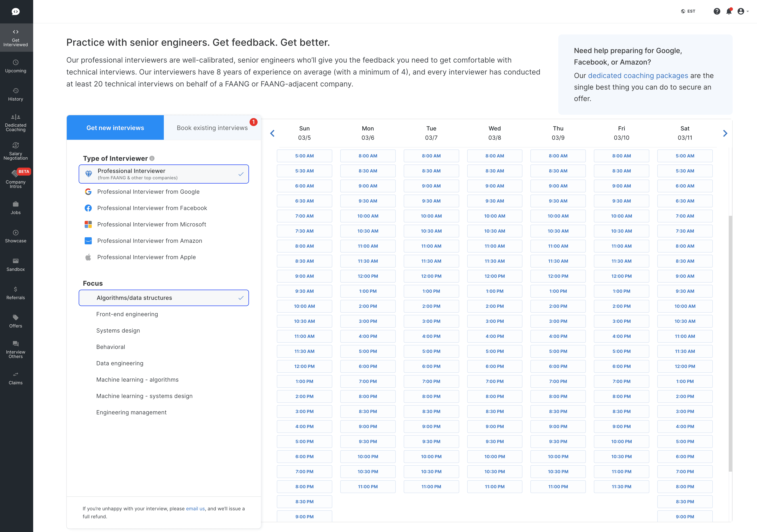Image resolution: width=757 pixels, height=532 pixels.
Task: Show next week with right chevron
Action: (x=725, y=133)
